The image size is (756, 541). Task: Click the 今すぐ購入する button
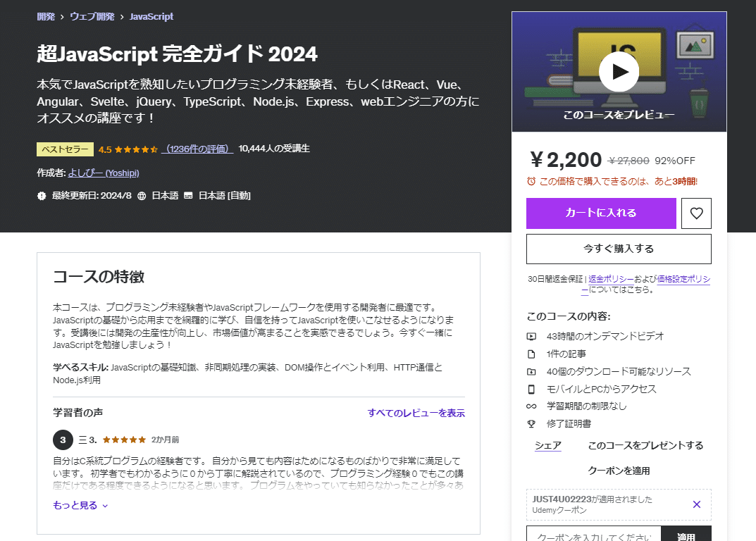(619, 249)
